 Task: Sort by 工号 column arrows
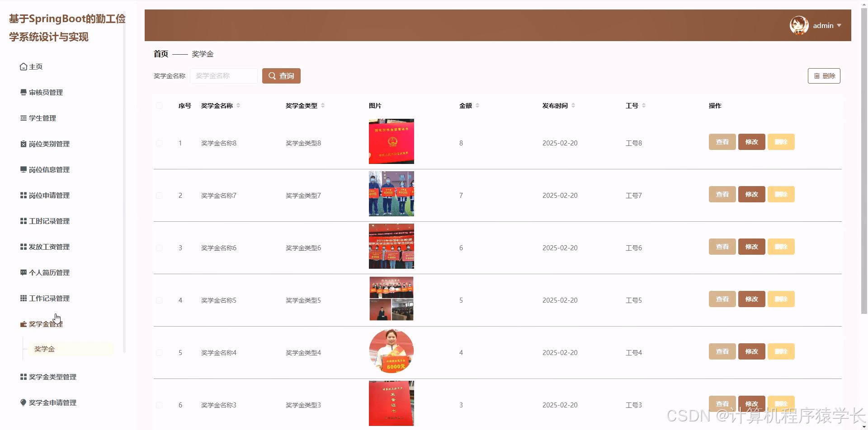pos(644,106)
